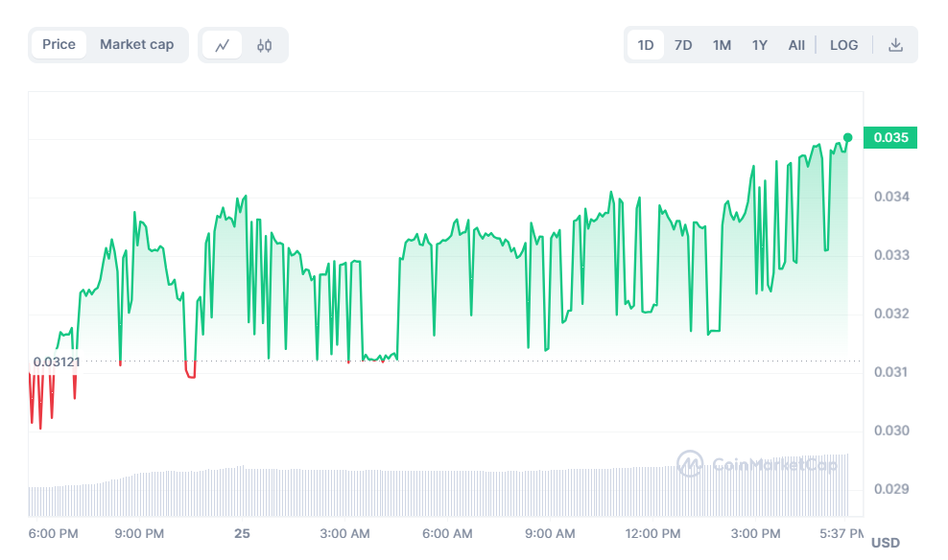Switch to the line chart view

[223, 45]
